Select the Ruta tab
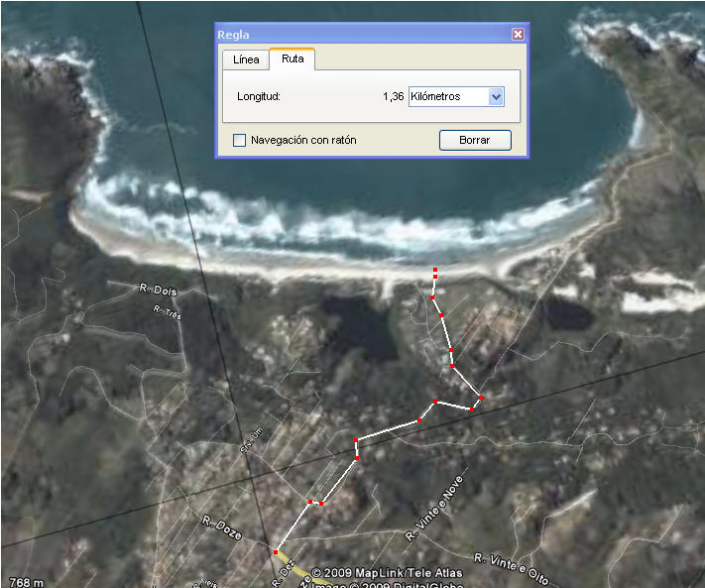This screenshot has width=705, height=588. [293, 59]
